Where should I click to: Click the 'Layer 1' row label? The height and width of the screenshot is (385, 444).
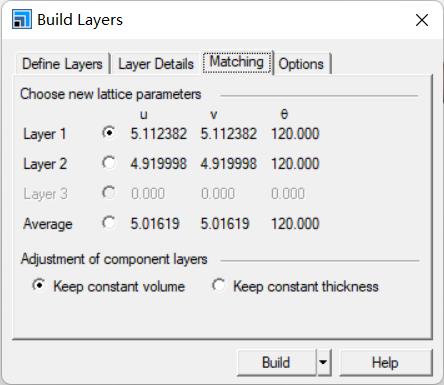coord(45,134)
